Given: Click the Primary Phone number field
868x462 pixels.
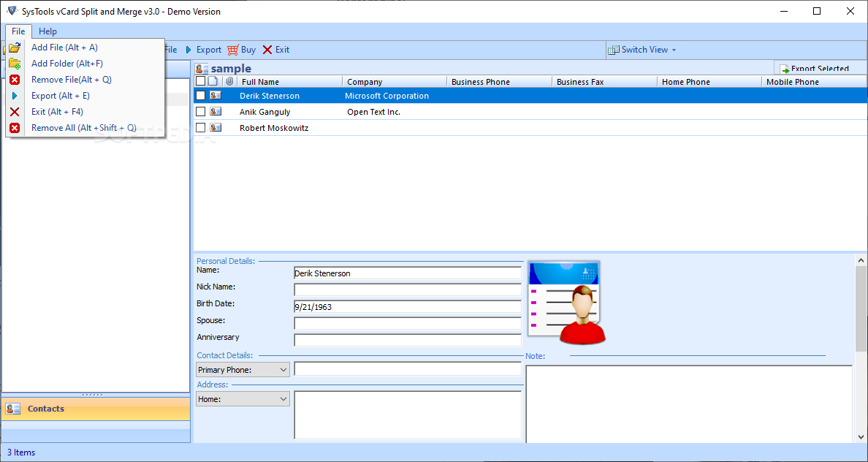Looking at the screenshot, I should click(408, 369).
